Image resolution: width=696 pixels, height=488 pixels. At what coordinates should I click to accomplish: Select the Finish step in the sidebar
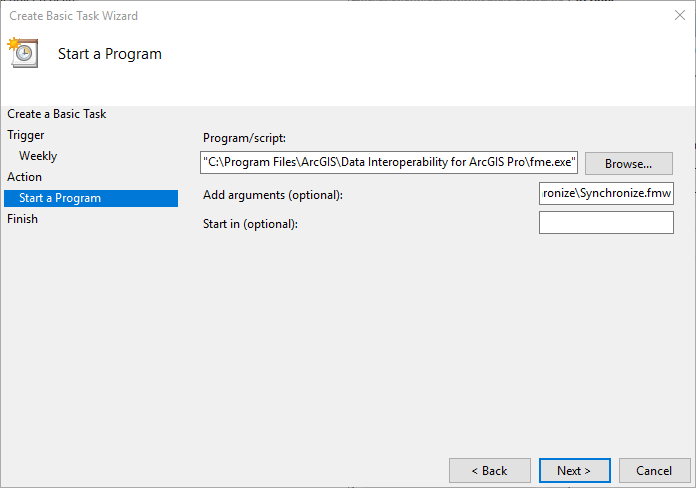click(22, 219)
